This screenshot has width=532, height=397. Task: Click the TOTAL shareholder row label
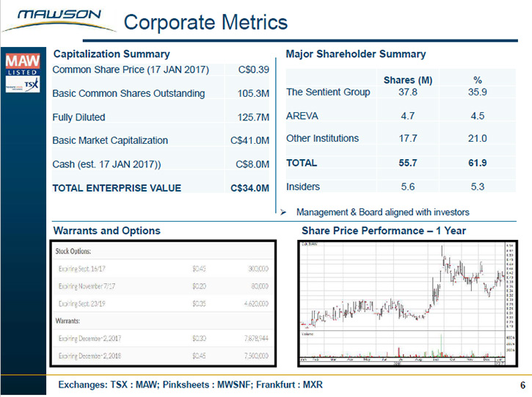pos(302,163)
